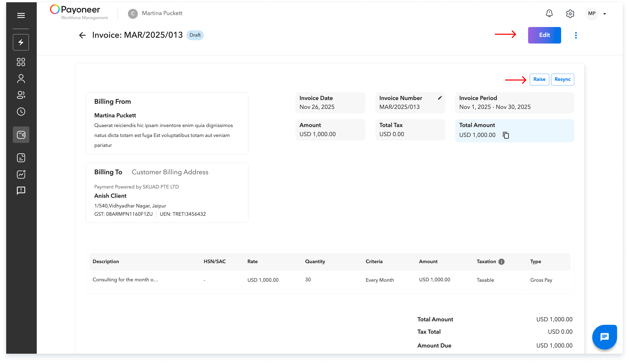The image size is (629, 364).
Task: Edit the invoice number via pencil icon
Action: [x=440, y=98]
